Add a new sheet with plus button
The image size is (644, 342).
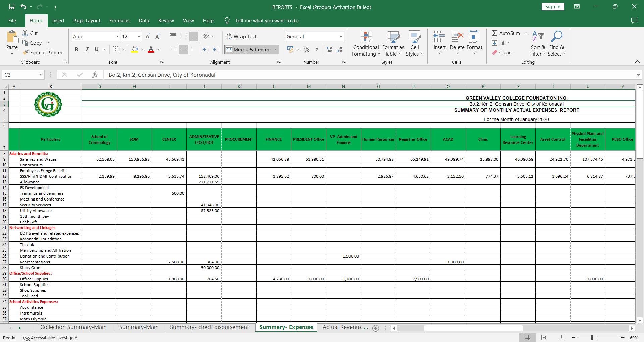[376, 328]
